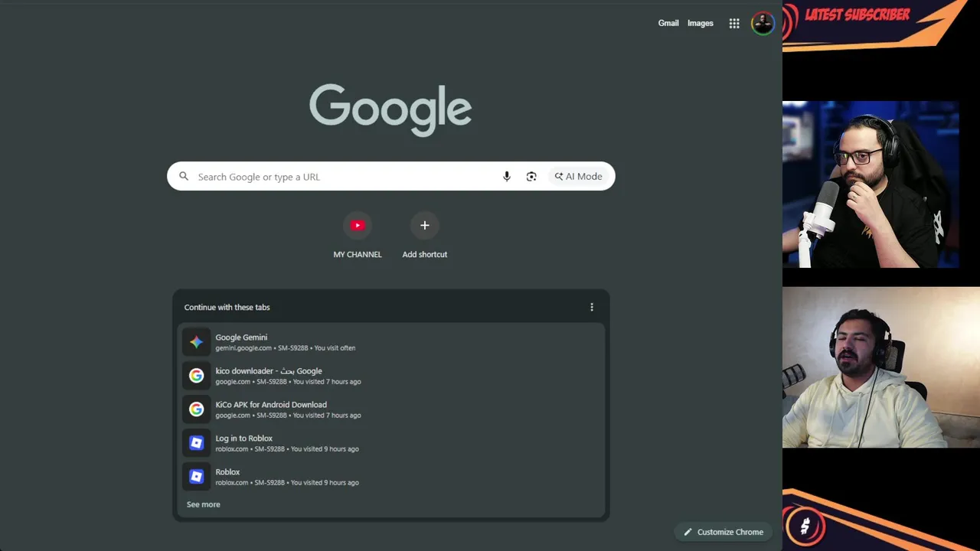Click the Add shortcut plus icon

425,226
